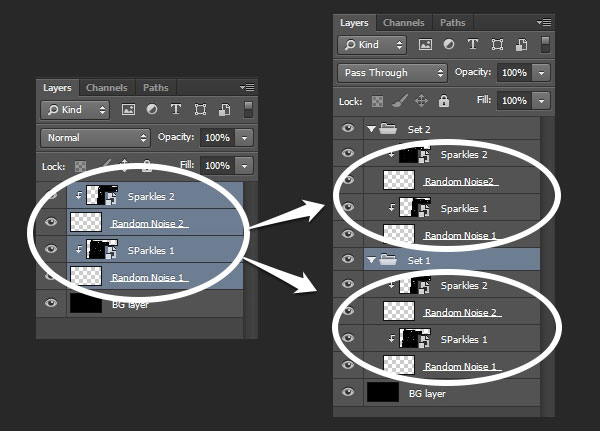
Task: Click type layer filter icon in right panel
Action: 473,44
